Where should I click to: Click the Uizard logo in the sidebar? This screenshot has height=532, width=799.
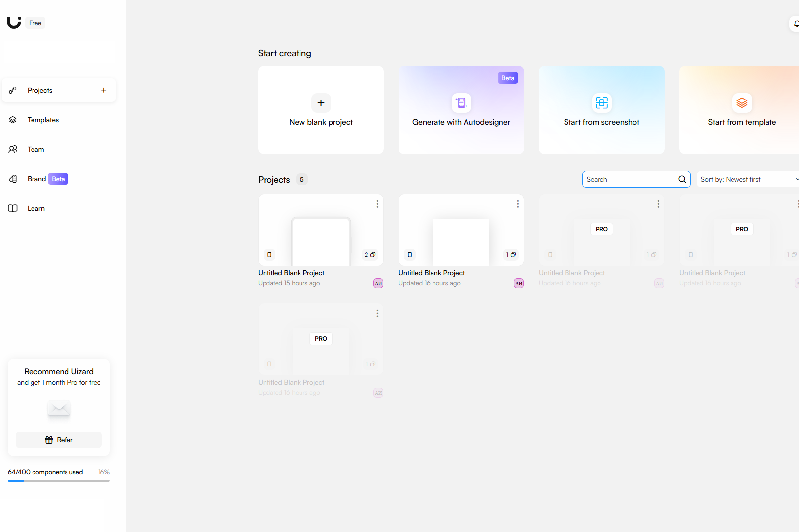tap(14, 22)
